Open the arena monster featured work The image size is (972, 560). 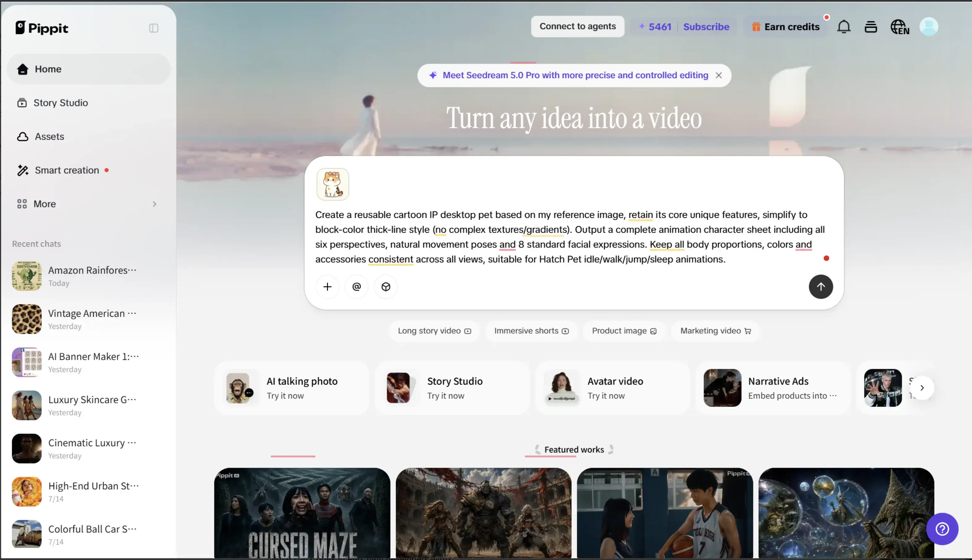tap(484, 513)
